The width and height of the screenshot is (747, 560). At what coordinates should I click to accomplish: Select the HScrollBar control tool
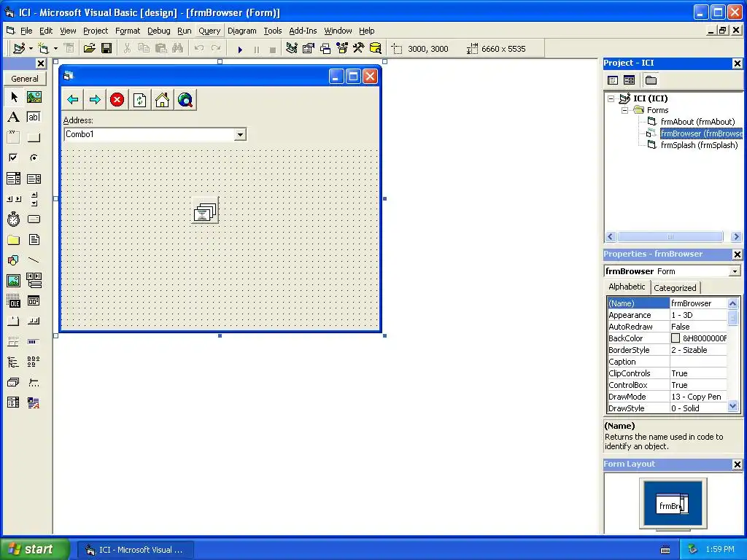coord(14,199)
